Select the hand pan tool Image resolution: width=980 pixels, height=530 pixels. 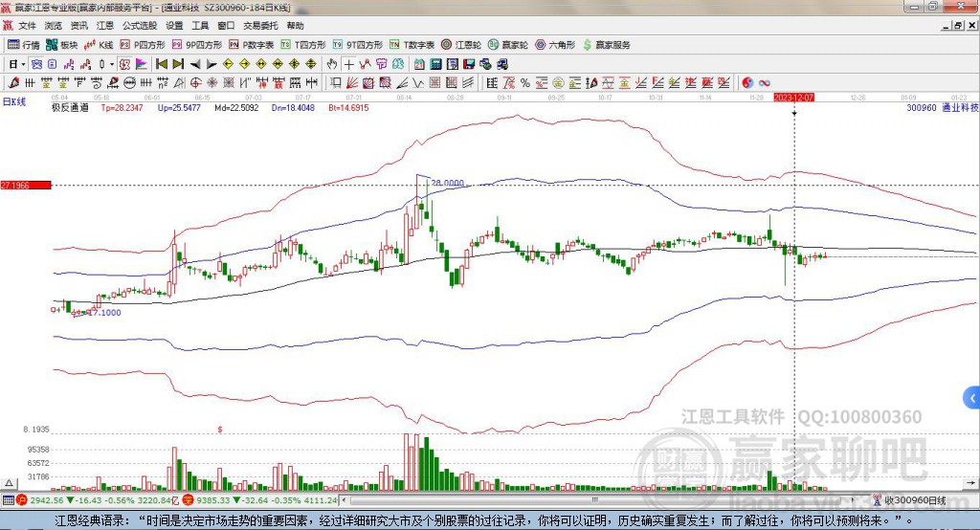tap(332, 64)
